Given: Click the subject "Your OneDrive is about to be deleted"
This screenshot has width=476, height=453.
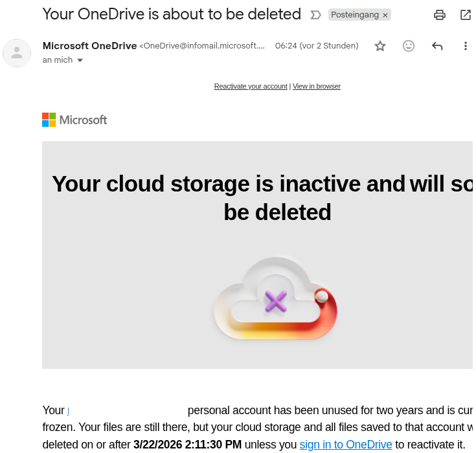Looking at the screenshot, I should (x=172, y=14).
